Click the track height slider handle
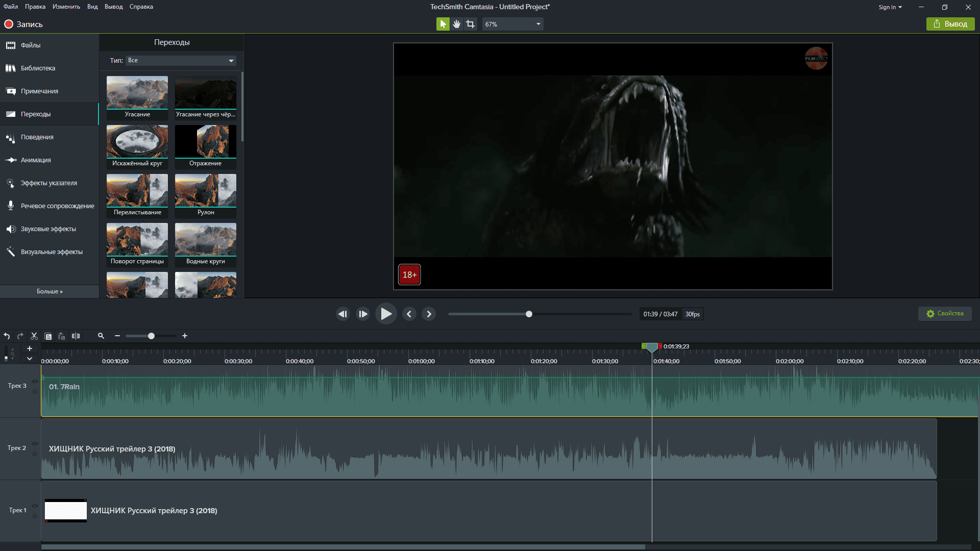This screenshot has height=551, width=980. [x=6, y=359]
